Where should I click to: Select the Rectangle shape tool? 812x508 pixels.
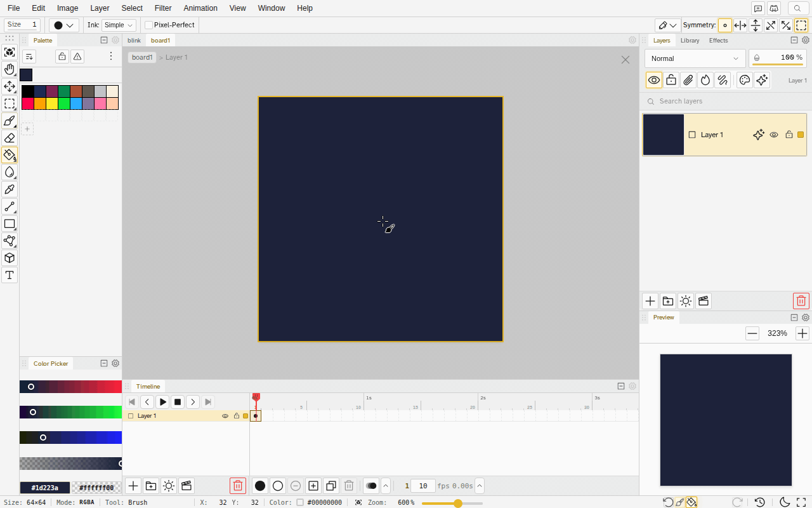[x=10, y=224]
